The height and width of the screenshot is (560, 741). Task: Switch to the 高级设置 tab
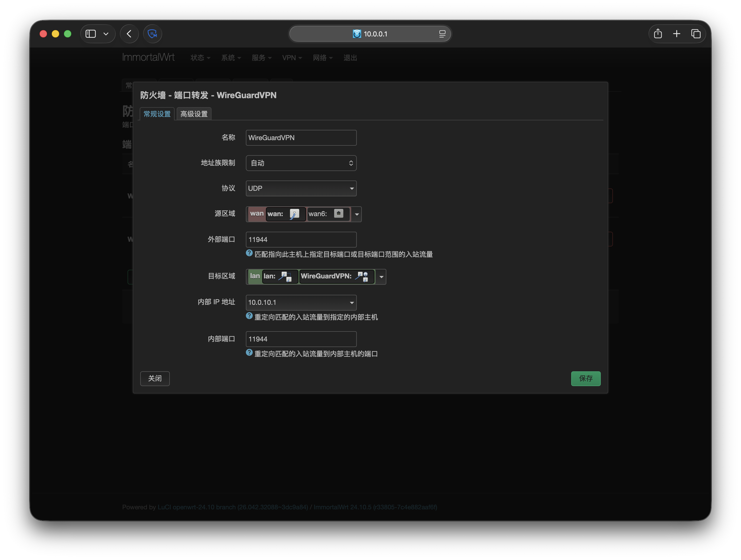coord(194,114)
